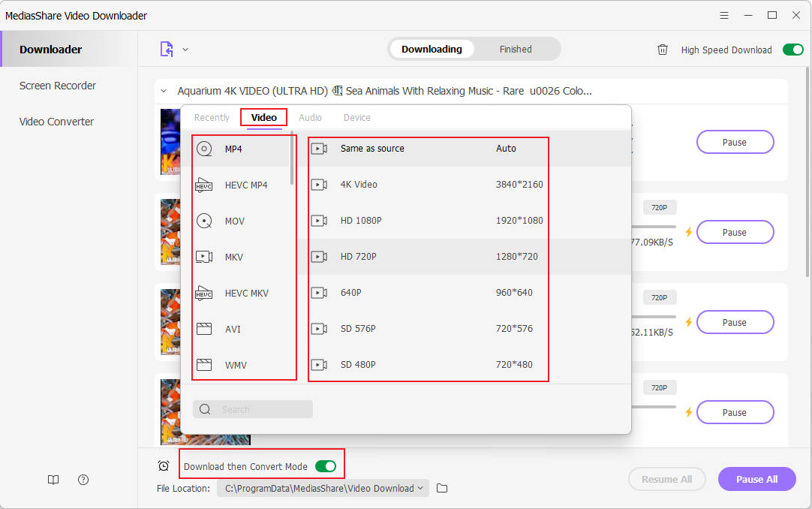
Task: Open the user guide book icon
Action: pyautogui.click(x=53, y=480)
